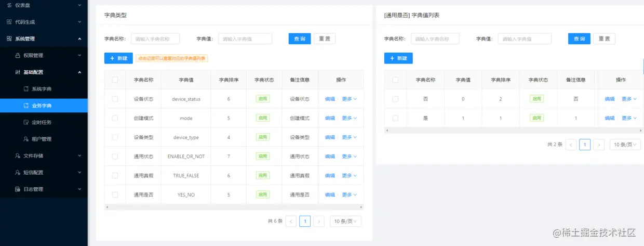
Task: Click 编辑 link for YES_NO row
Action: coord(330,195)
